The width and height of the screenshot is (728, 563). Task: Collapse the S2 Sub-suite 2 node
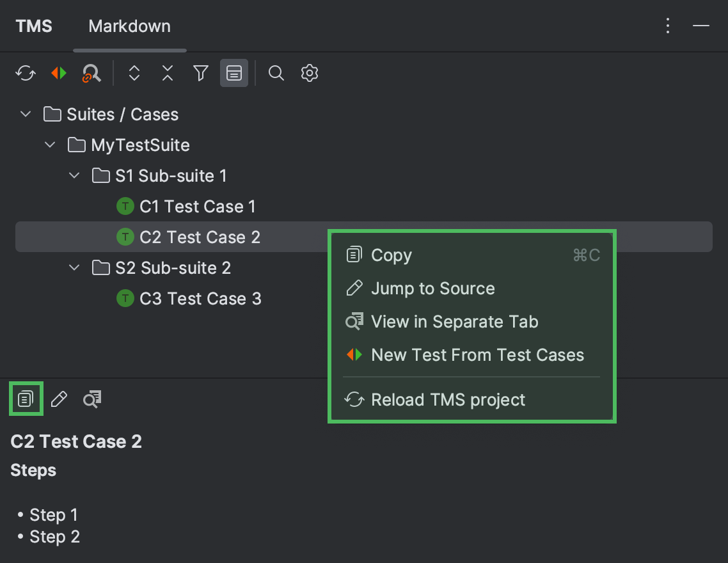point(74,267)
